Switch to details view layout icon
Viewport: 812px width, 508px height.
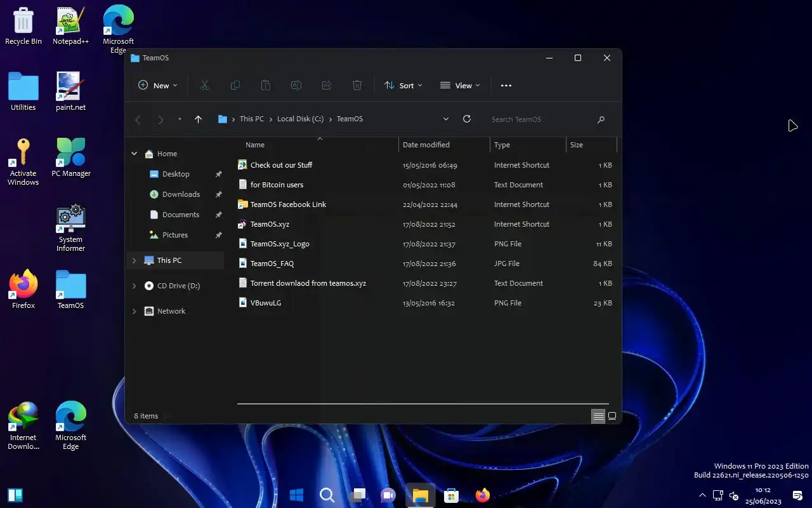click(x=598, y=416)
